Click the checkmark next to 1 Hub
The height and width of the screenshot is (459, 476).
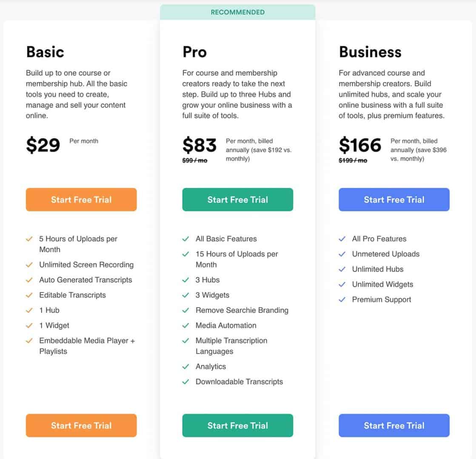(29, 310)
